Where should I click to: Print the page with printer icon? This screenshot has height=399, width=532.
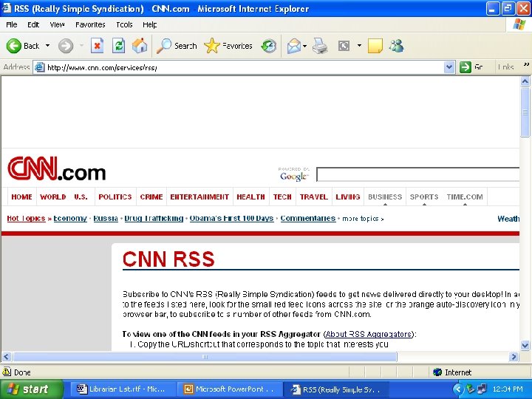coord(320,46)
